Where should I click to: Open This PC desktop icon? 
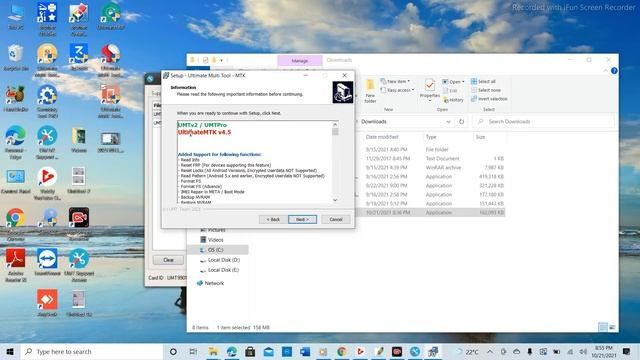[x=16, y=16]
